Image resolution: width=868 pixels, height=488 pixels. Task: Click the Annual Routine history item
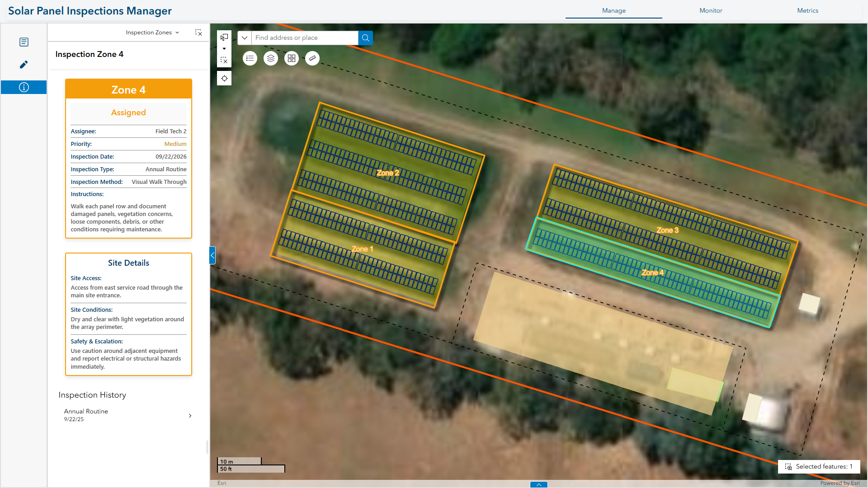pyautogui.click(x=128, y=415)
